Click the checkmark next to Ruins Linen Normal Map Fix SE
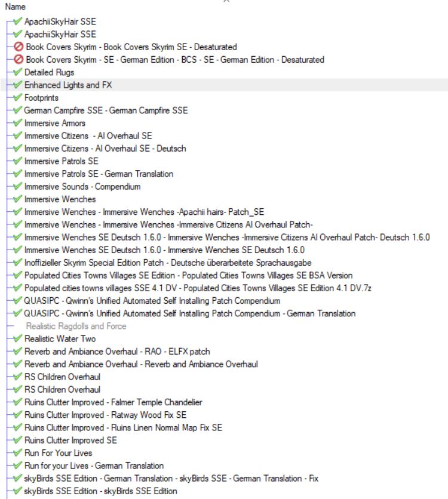448x499 pixels. pyautogui.click(x=18, y=427)
